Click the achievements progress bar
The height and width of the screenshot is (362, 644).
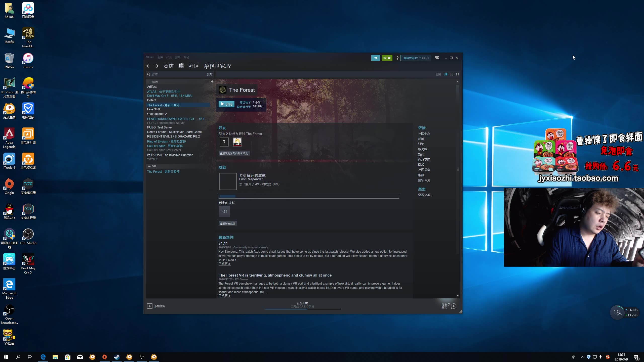coord(309,196)
